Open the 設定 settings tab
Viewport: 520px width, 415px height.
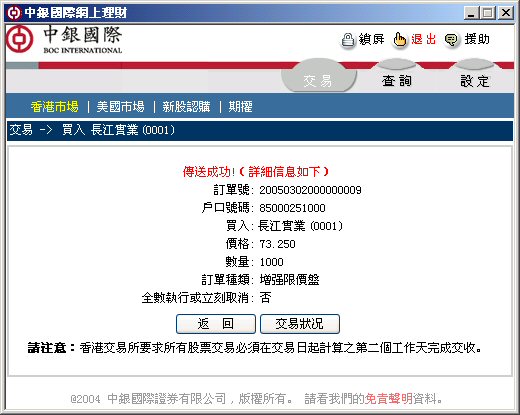[x=475, y=80]
